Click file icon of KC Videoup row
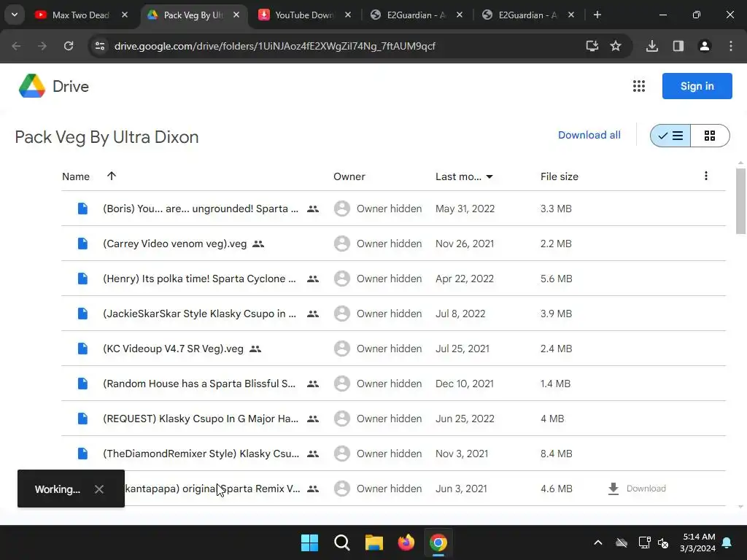This screenshot has width=747, height=560. (82, 349)
